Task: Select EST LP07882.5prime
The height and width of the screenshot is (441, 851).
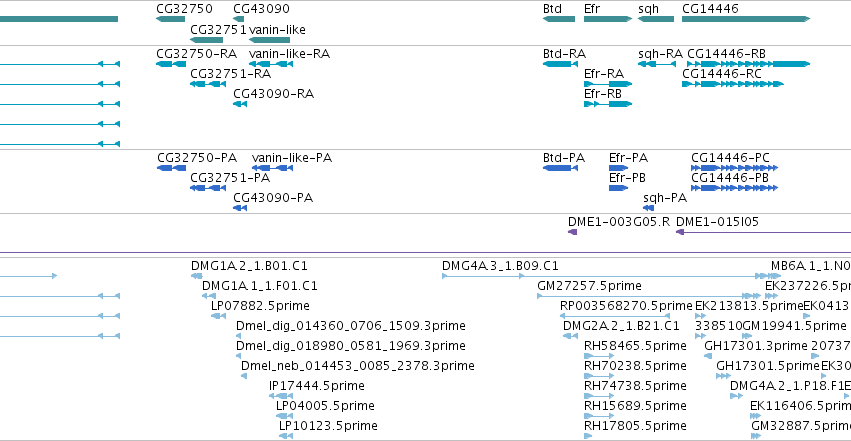Action: point(218,316)
